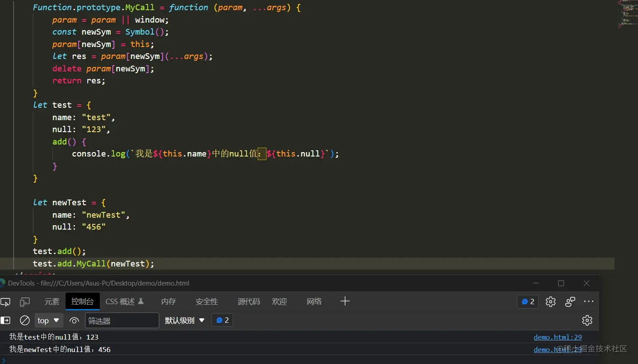
Task: Switch to the 网络 tab
Action: 314,301
